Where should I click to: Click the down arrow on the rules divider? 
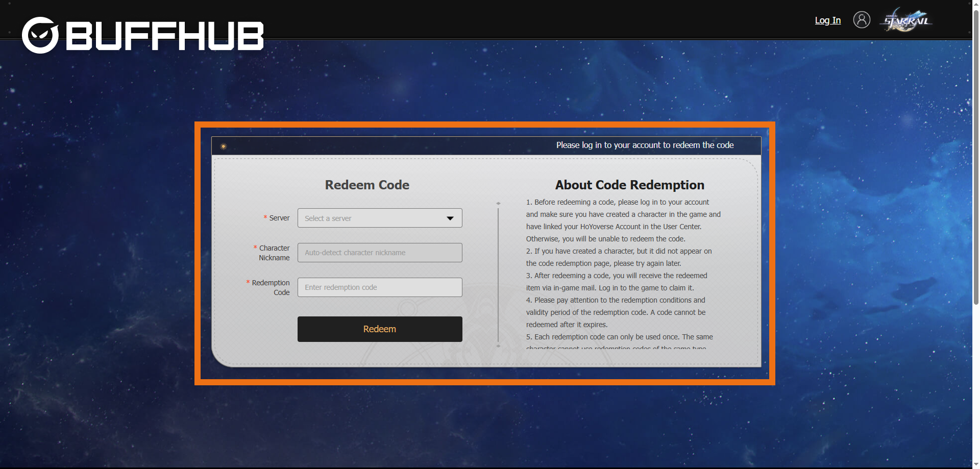pyautogui.click(x=498, y=346)
